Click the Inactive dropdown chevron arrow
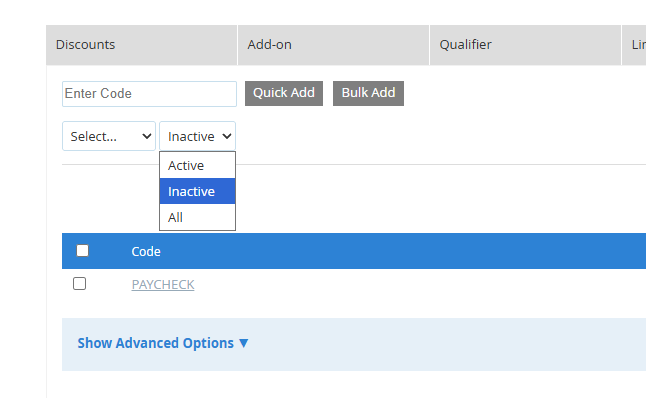Image resolution: width=646 pixels, height=398 pixels. tap(227, 136)
